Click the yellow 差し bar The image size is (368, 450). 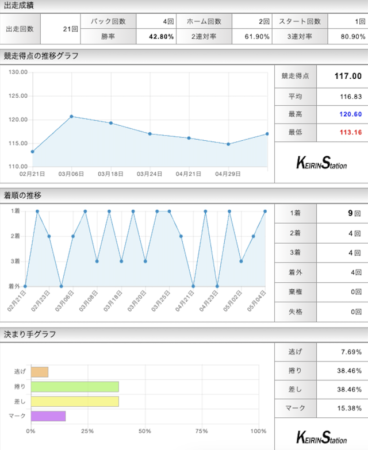point(75,401)
